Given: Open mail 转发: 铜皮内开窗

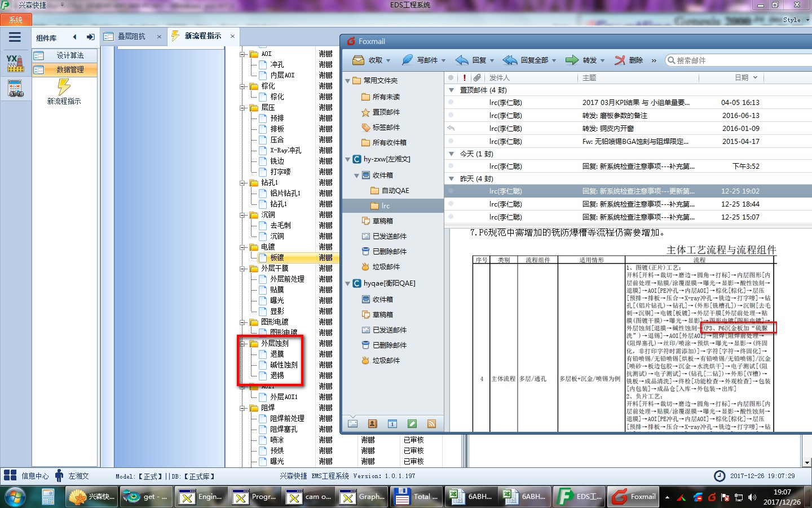Looking at the screenshot, I should coord(628,129).
